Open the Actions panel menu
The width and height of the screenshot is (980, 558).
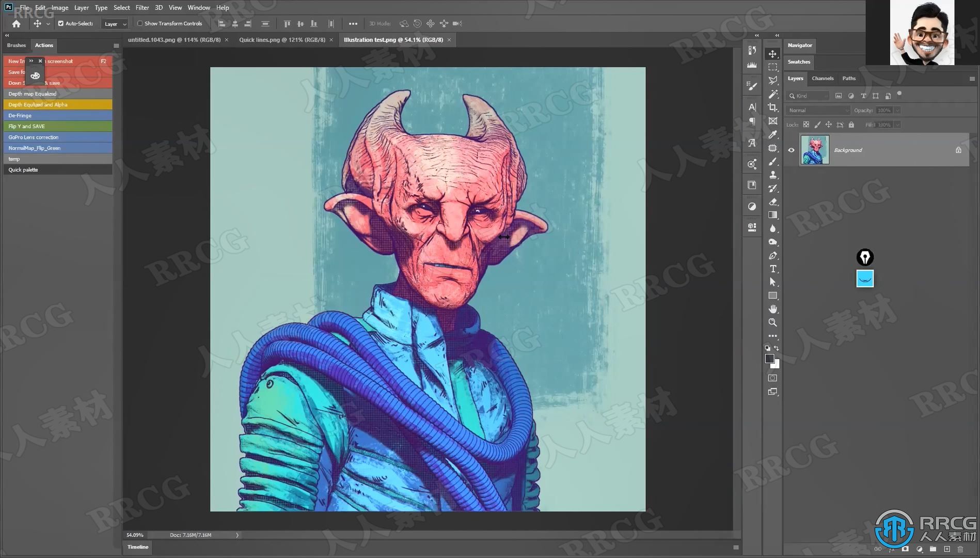[x=116, y=46]
